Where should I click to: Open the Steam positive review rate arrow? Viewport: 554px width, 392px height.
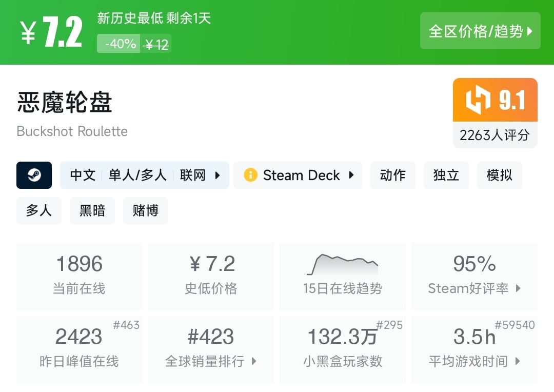point(518,288)
